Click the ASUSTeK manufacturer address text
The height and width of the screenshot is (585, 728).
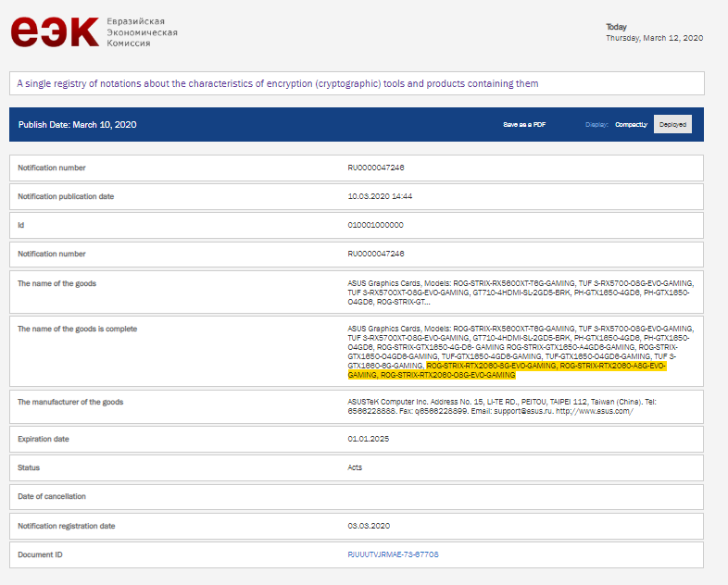502,406
